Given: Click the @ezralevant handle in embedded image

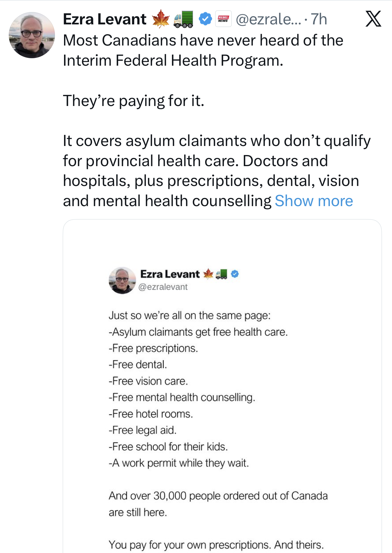Looking at the screenshot, I should [163, 287].
